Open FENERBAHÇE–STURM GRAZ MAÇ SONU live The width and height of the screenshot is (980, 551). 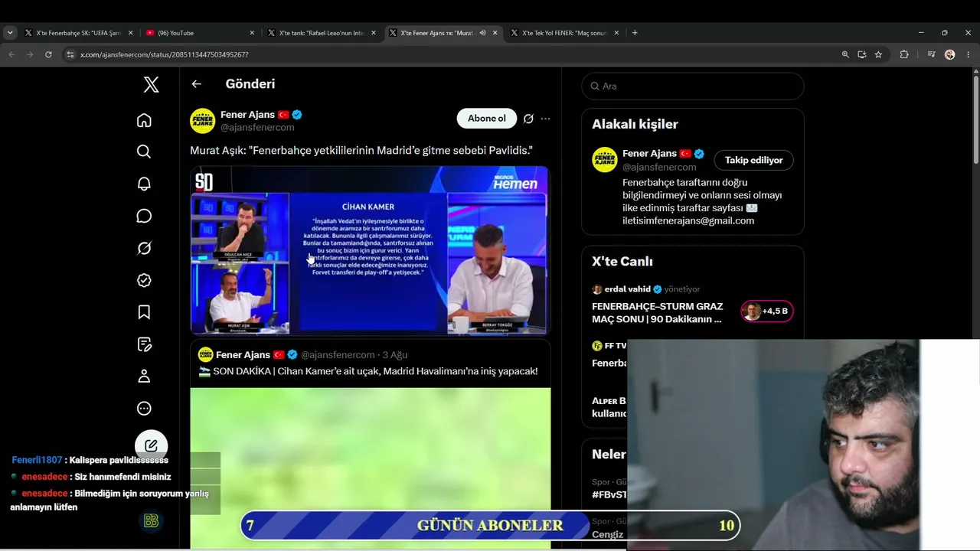point(657,312)
